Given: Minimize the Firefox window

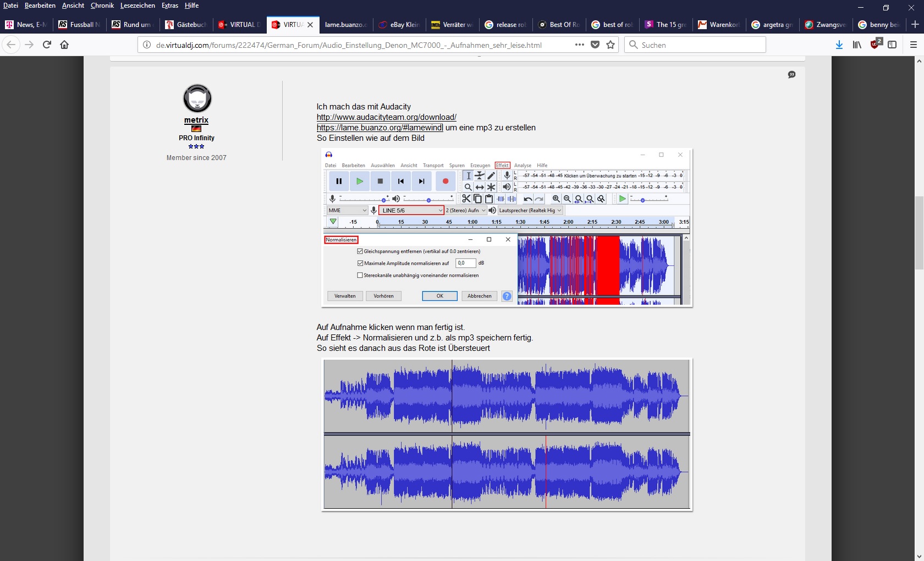Looking at the screenshot, I should (x=861, y=8).
